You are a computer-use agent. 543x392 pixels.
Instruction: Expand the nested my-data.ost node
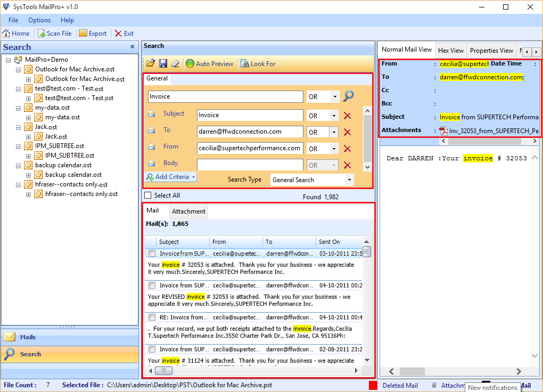tap(28, 118)
